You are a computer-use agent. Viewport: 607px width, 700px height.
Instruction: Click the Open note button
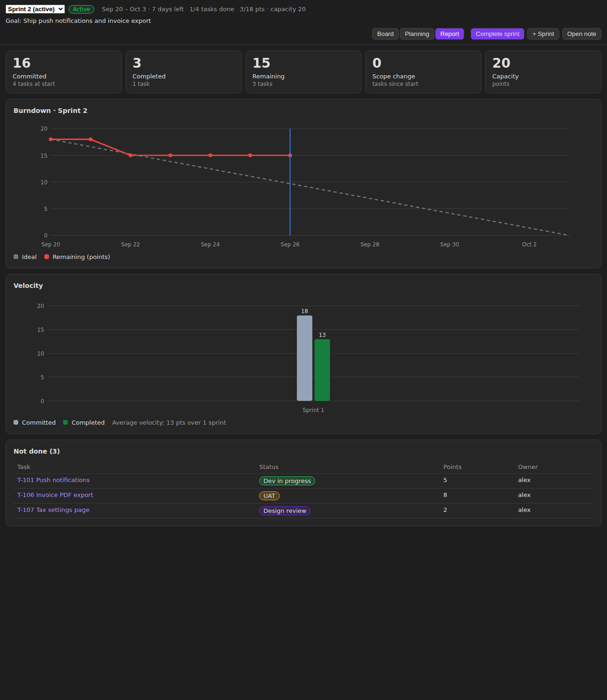pyautogui.click(x=581, y=34)
